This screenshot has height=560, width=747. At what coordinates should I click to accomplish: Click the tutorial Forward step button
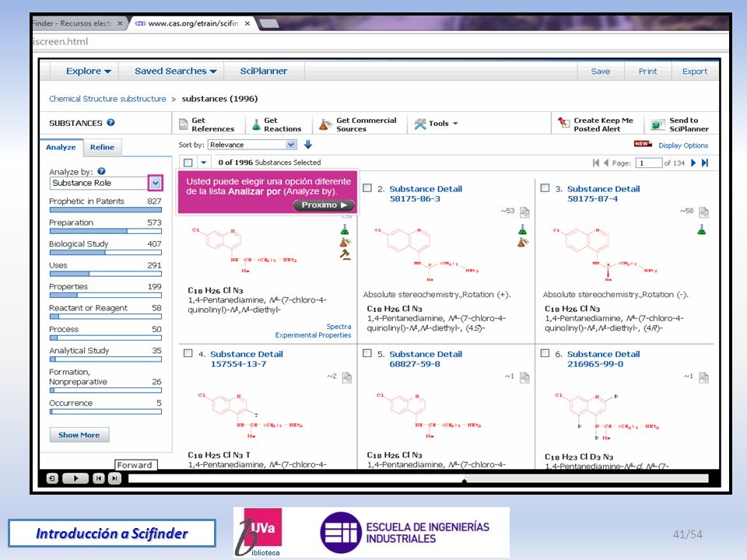(114, 478)
